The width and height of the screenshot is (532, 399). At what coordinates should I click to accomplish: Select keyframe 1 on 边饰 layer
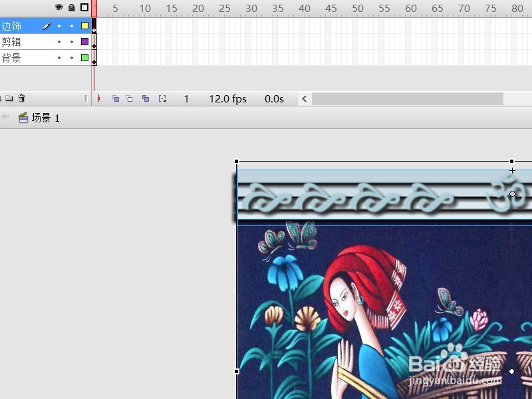tap(94, 26)
